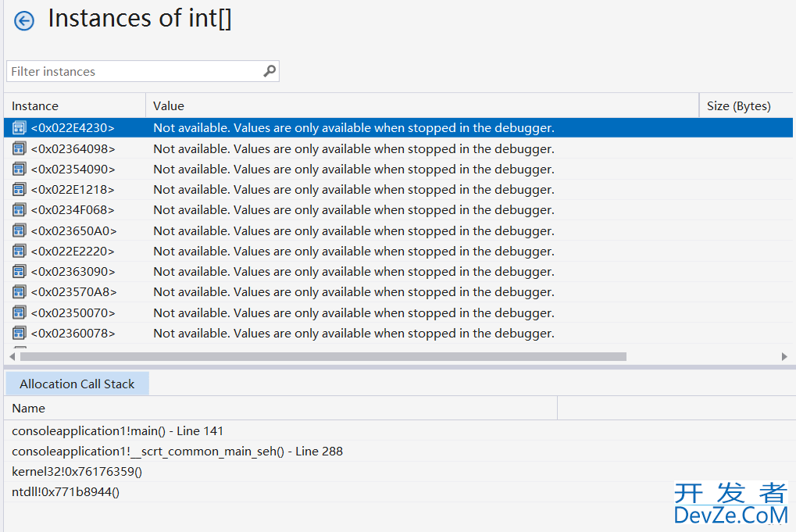Open the Allocation Call Stack tab

click(77, 384)
